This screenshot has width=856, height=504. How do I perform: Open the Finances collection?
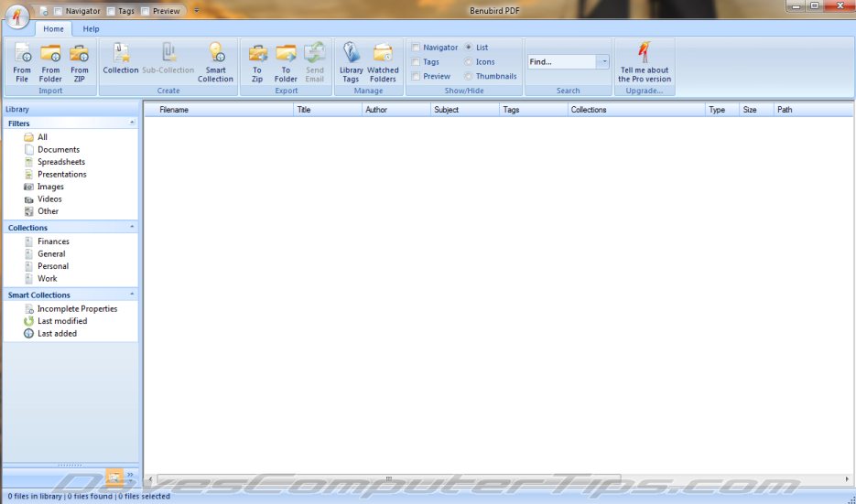tap(53, 241)
